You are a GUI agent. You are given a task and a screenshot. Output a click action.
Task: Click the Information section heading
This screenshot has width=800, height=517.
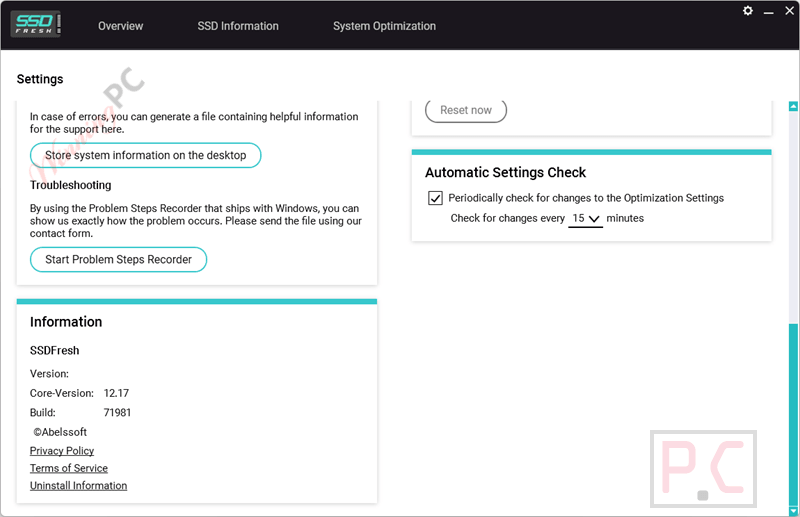(x=66, y=322)
